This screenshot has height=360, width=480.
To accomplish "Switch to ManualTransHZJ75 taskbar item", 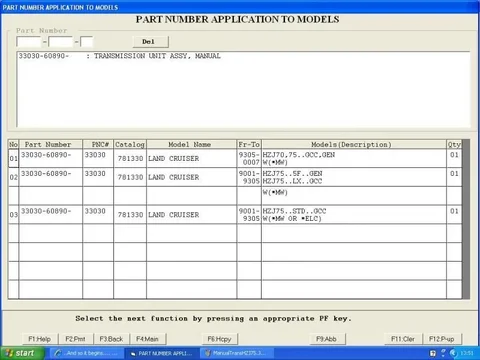I will [x=237, y=353].
